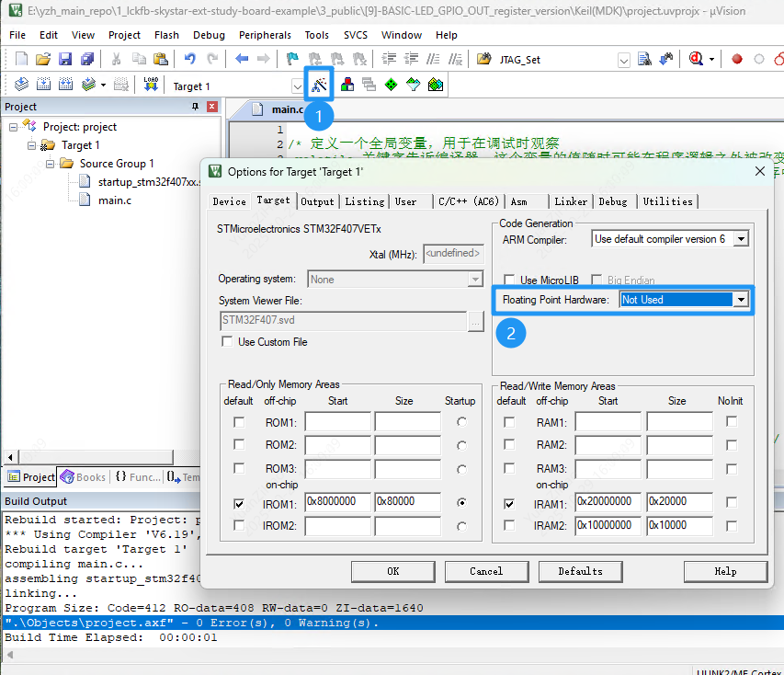Click the red breakpoint circle icon
Image resolution: width=784 pixels, height=675 pixels.
pyautogui.click(x=737, y=59)
